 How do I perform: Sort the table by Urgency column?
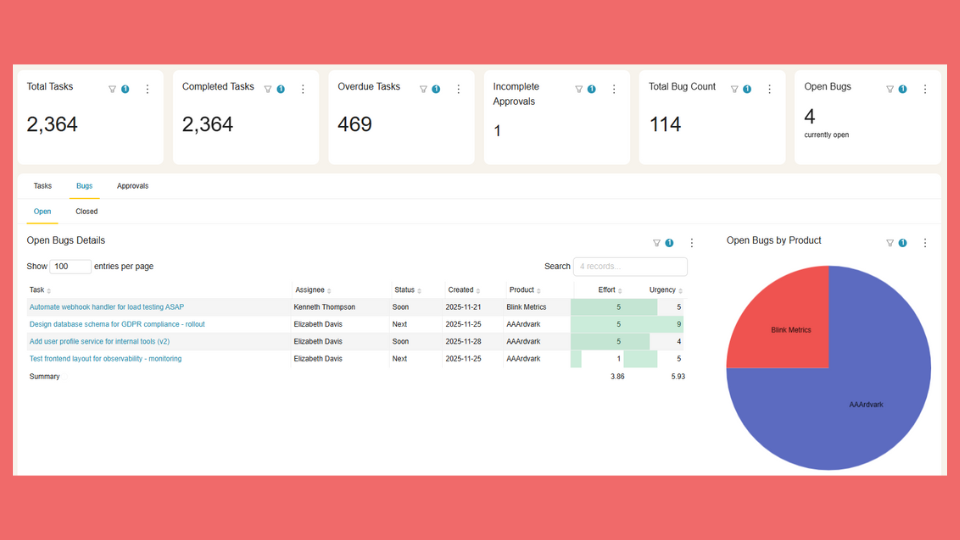pyautogui.click(x=665, y=290)
